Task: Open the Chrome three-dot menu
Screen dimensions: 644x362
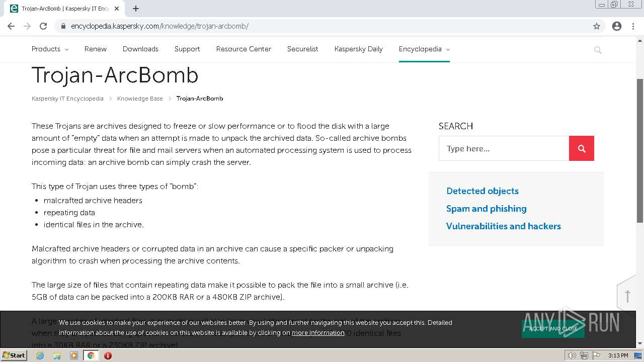Action: (x=634, y=26)
